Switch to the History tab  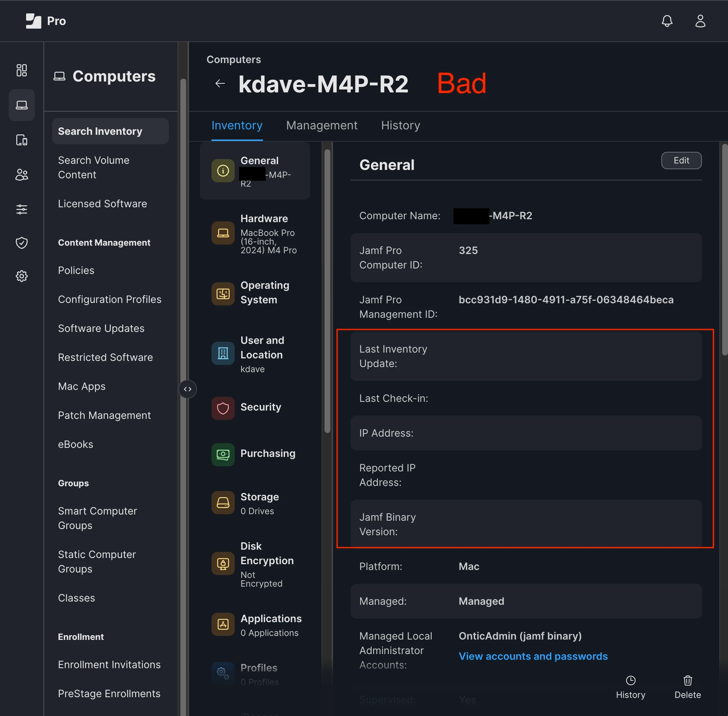[401, 126]
